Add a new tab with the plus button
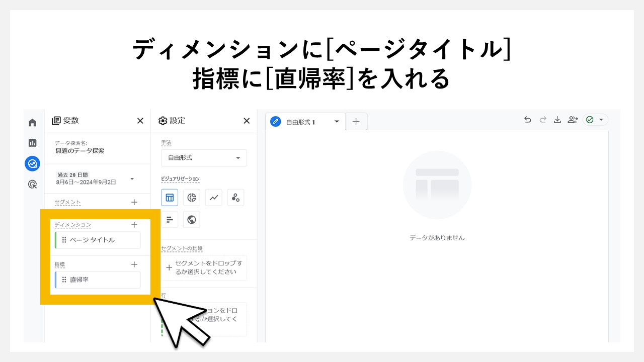This screenshot has width=644, height=362. [x=356, y=121]
